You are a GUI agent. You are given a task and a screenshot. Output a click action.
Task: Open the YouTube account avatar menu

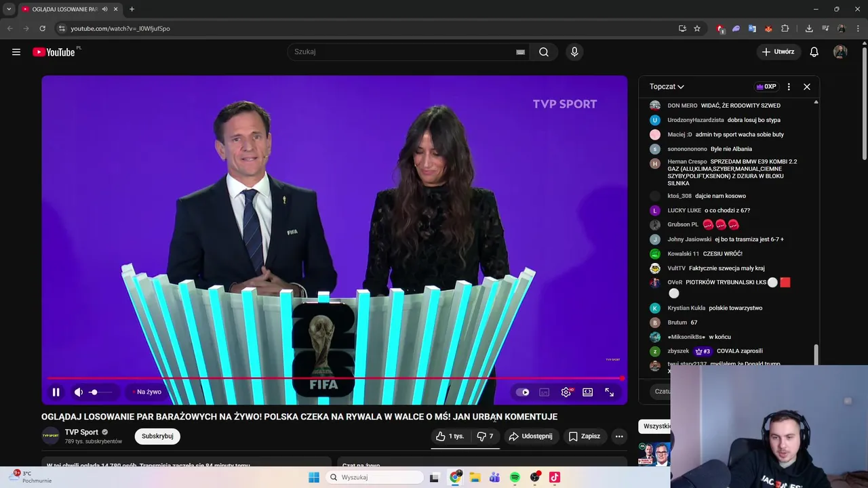tap(840, 52)
